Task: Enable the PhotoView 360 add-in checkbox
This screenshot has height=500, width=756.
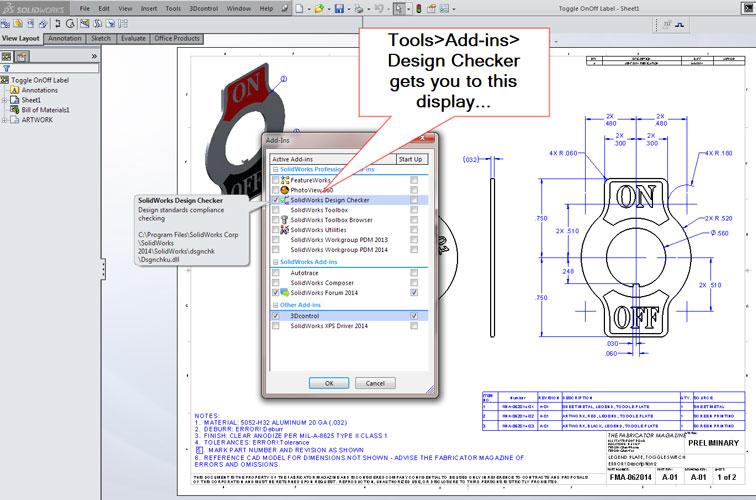Action: tap(276, 190)
